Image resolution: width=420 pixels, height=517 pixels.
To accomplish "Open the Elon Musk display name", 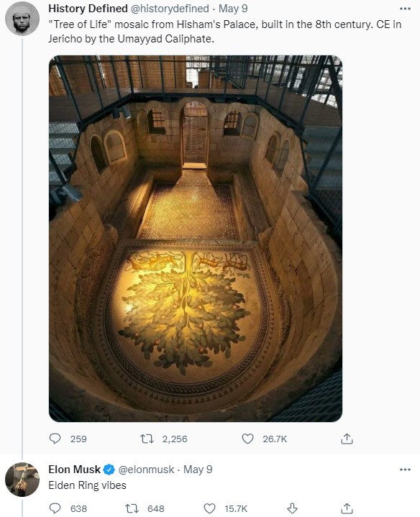I will [75, 470].
